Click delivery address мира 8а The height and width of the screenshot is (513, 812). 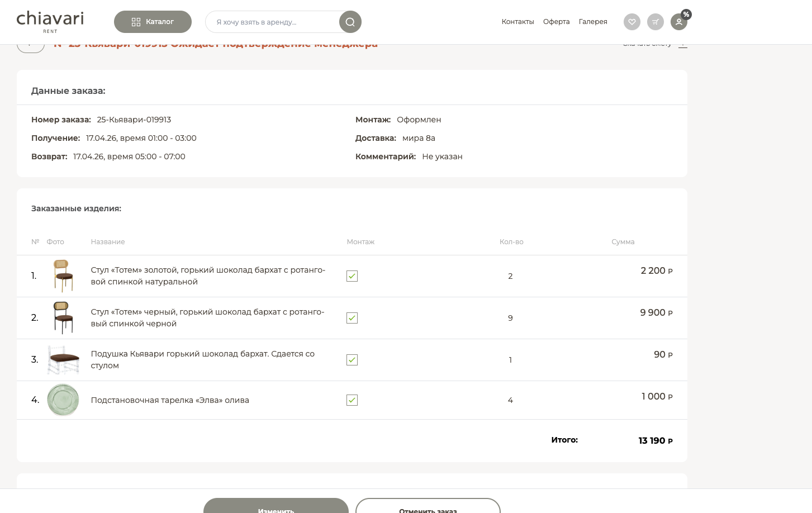point(419,138)
